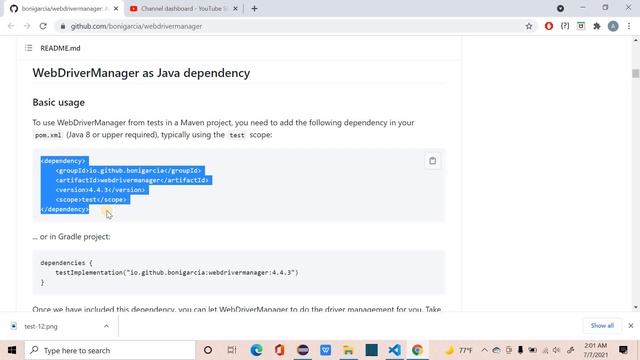This screenshot has height=360, width=640.
Task: Open Cortana circle on the taskbar
Action: point(208,350)
